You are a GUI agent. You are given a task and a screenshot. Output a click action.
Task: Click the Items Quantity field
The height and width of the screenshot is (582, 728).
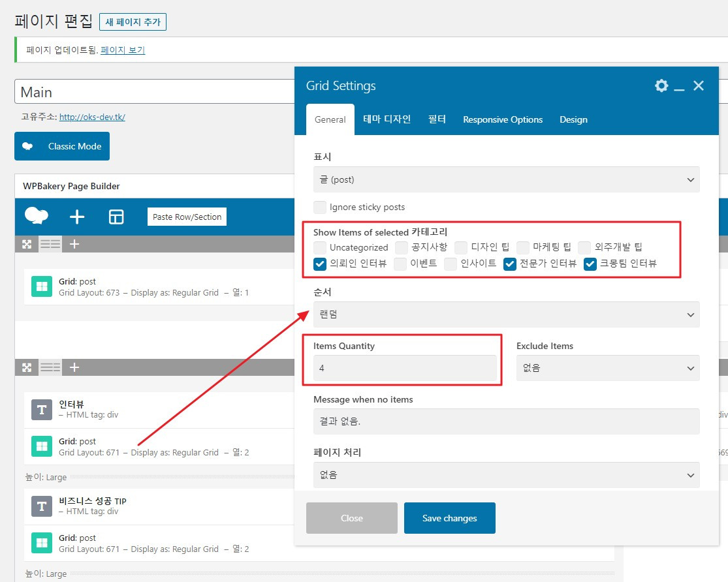(x=405, y=368)
